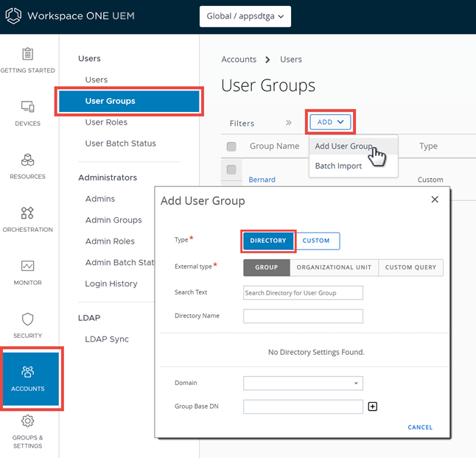Open Admin Batch Status

tap(119, 263)
